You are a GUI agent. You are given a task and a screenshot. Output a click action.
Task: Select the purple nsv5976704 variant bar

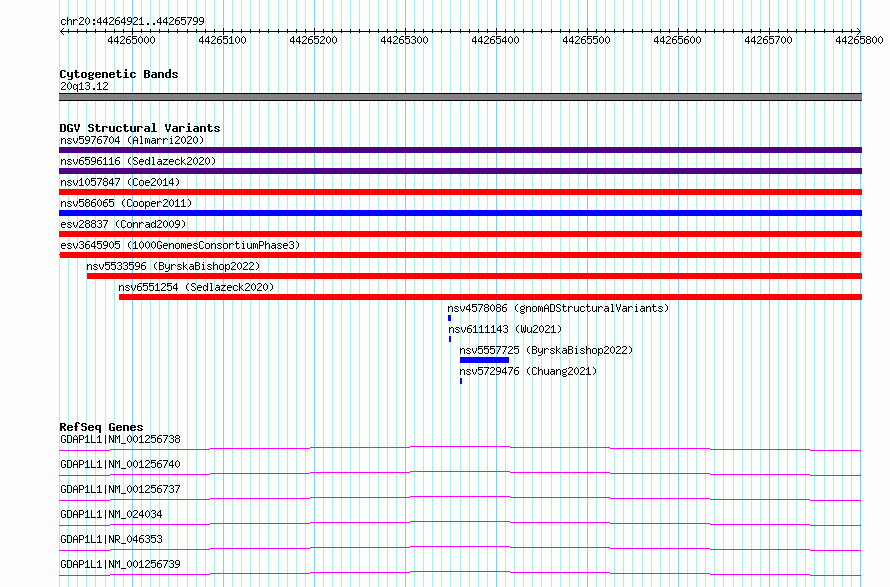(460, 150)
